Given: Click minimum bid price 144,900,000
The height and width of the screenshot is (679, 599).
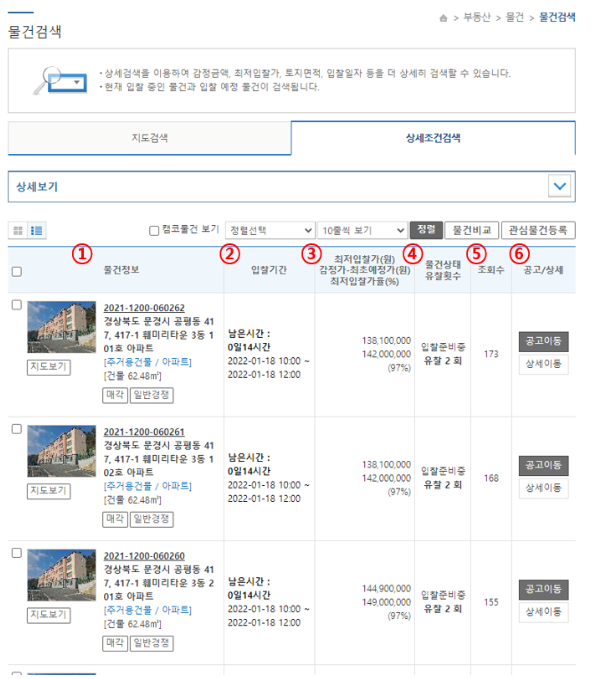Looking at the screenshot, I should point(386,588).
